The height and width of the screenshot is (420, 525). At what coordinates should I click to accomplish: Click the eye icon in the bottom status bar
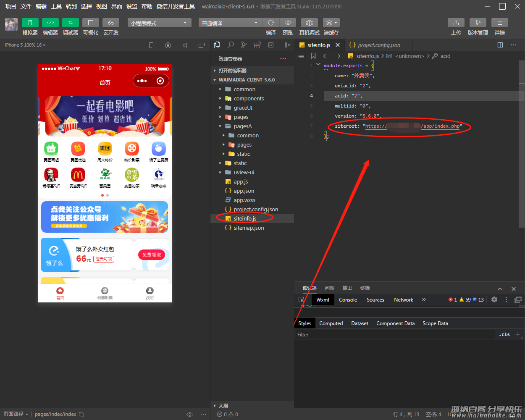(x=190, y=415)
